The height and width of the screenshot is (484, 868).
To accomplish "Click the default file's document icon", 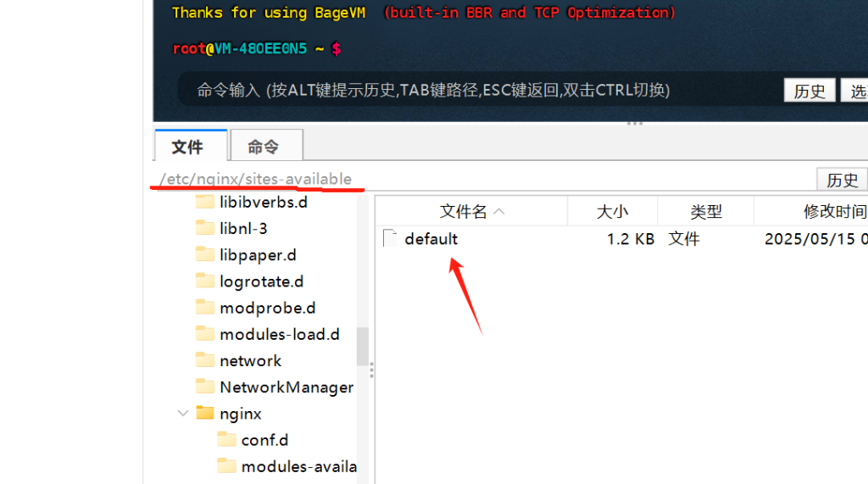I will pyautogui.click(x=390, y=238).
